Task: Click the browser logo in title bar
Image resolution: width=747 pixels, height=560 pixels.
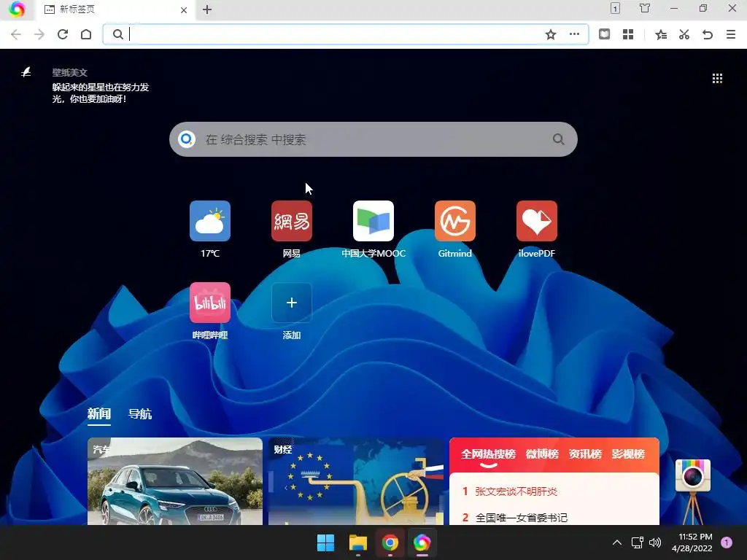Action: [x=17, y=9]
